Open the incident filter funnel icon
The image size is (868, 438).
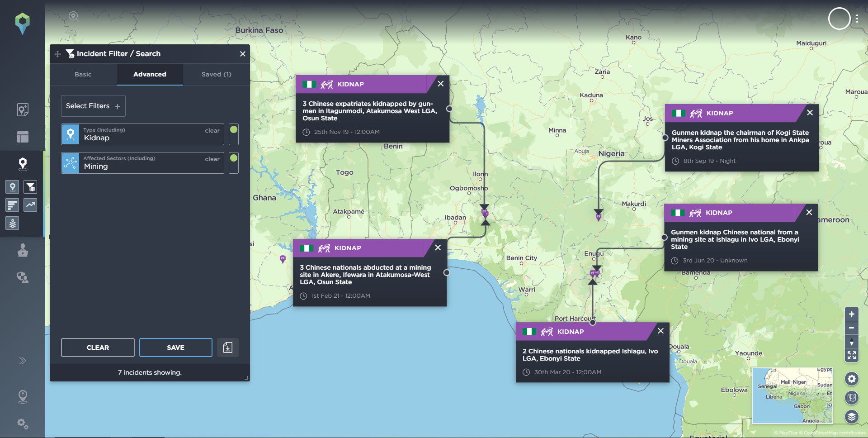tap(31, 187)
